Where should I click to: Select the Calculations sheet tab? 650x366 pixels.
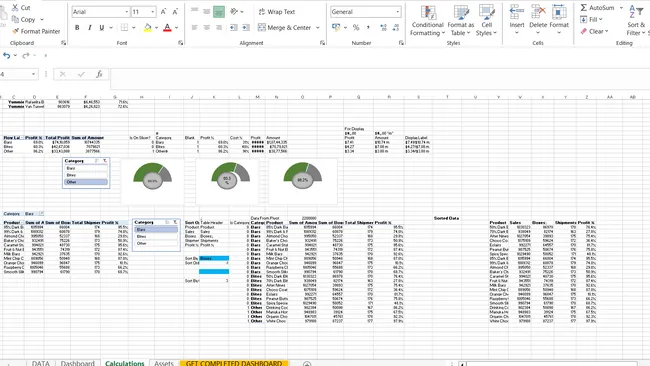[x=124, y=363]
